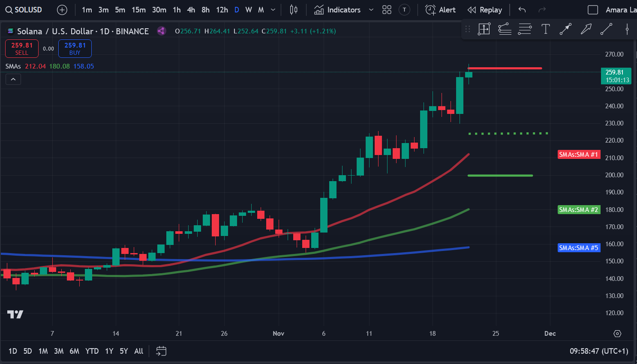The height and width of the screenshot is (364, 637).
Task: Open chart settings gear on the time axis
Action: [x=617, y=334]
